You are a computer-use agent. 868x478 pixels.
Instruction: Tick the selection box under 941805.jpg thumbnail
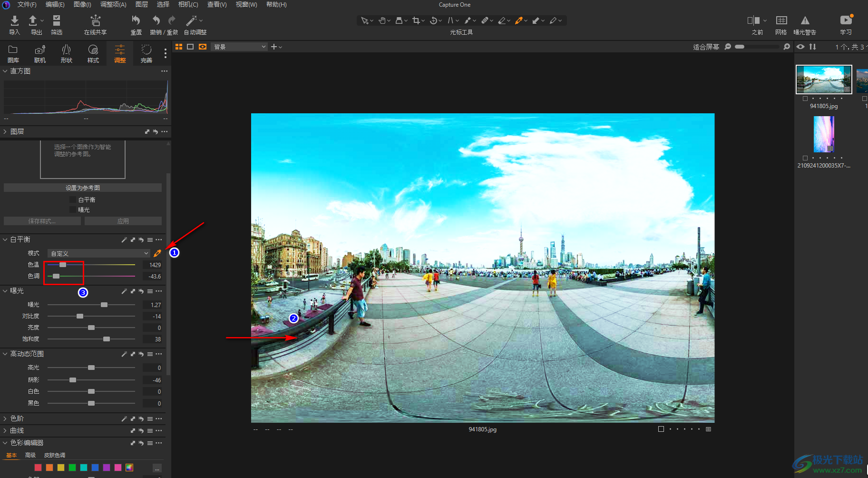point(805,99)
